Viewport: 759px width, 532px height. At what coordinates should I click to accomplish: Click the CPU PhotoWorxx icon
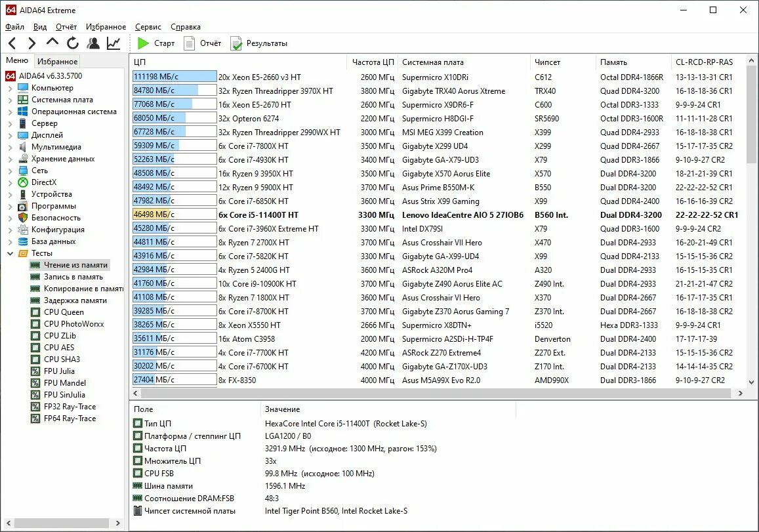(35, 324)
